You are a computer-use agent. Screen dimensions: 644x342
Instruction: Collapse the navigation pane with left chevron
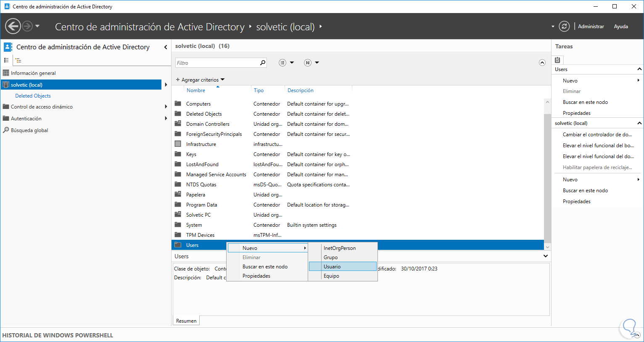(x=166, y=47)
